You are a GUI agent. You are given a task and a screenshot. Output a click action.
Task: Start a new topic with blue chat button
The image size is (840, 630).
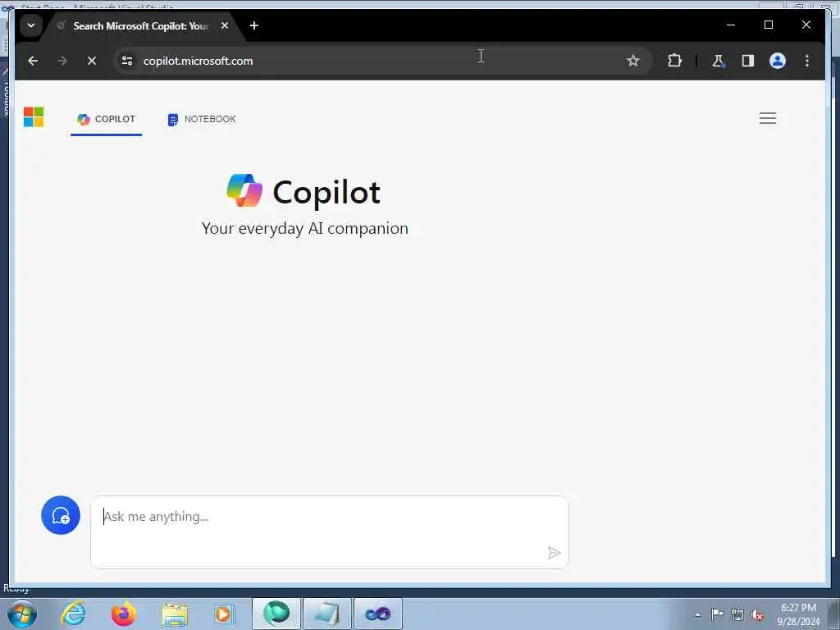61,515
